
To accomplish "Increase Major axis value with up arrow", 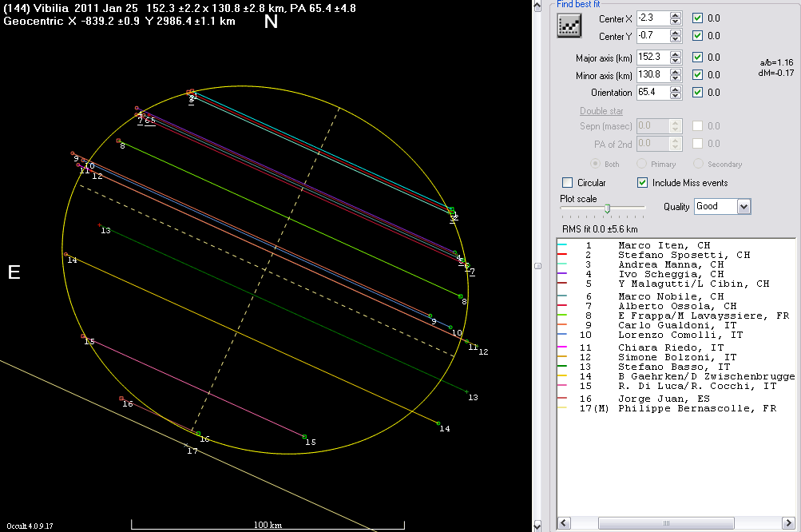I will (x=676, y=54).
